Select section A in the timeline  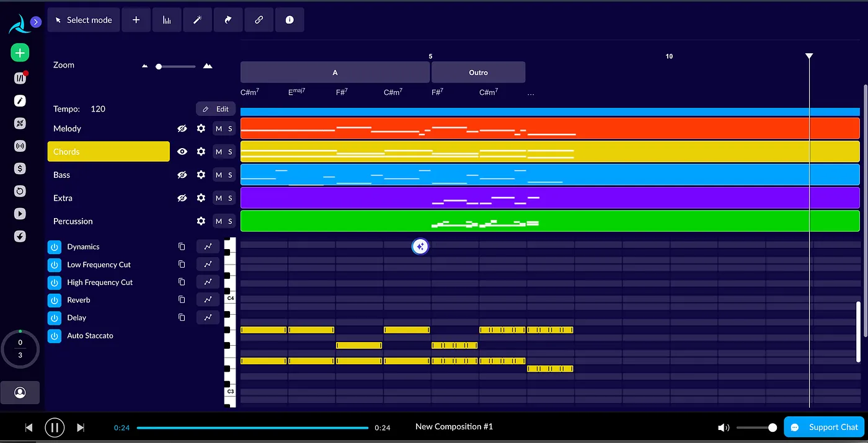coord(335,72)
